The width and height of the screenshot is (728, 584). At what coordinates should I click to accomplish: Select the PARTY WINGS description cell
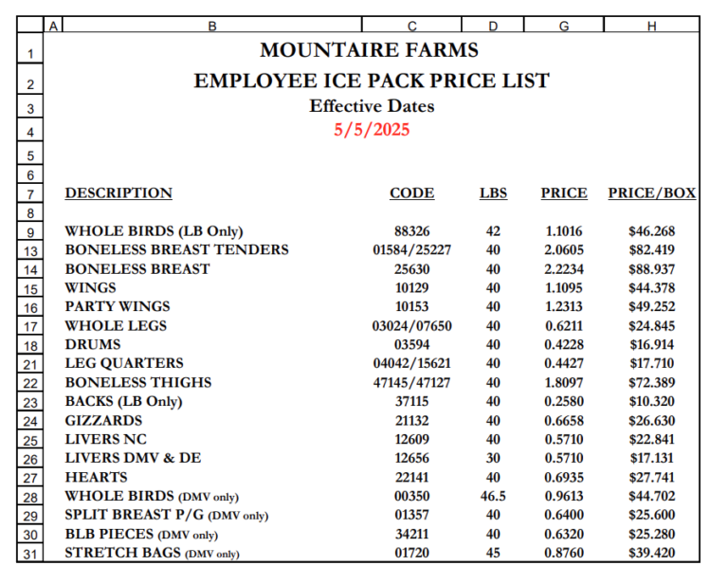coord(118,307)
